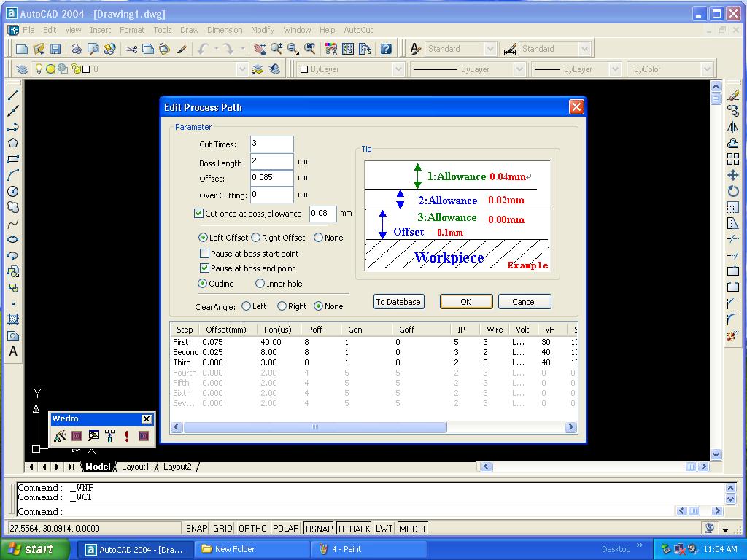The height and width of the screenshot is (560, 747).
Task: Select the Polygon draw tool
Action: tap(13, 143)
